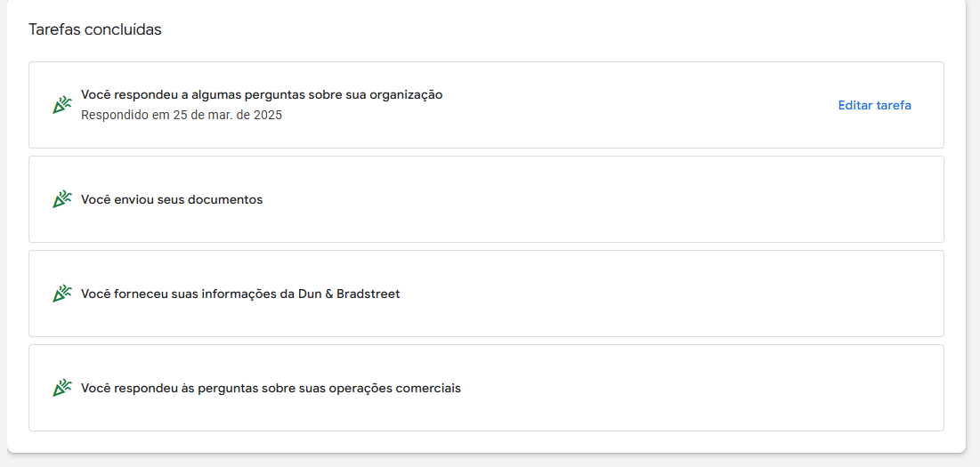Click the celebration icon next to 'Você enviou seus documentos'
This screenshot has height=467, width=980.
point(61,199)
